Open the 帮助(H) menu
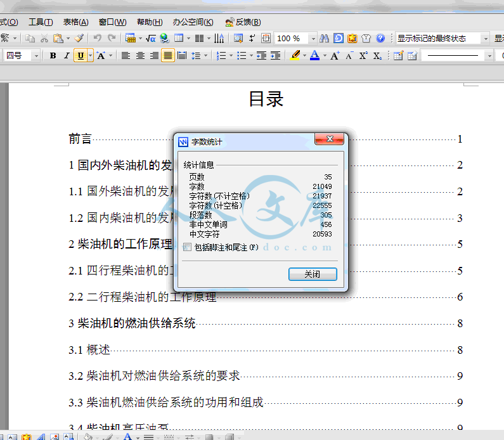This screenshot has height=440, width=504. pos(150,22)
